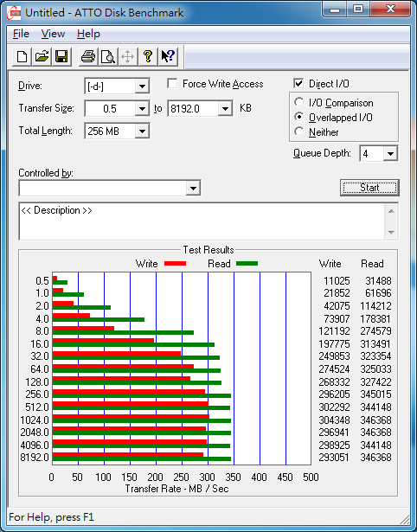This screenshot has height=532, width=417.
Task: Open the File menu
Action: (21, 34)
